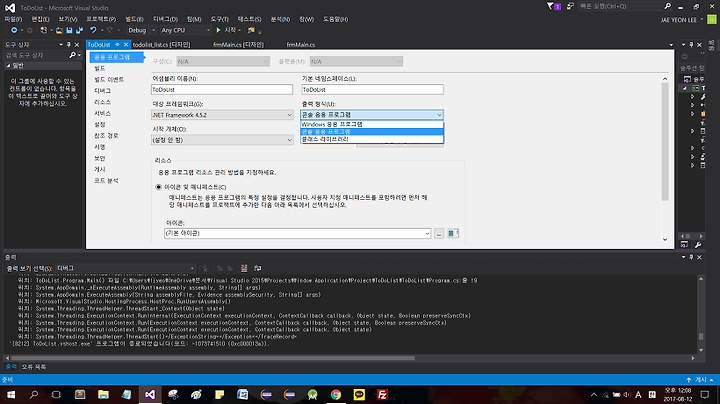Pin the toolbox panel with auto-hide icon

[x=69, y=45]
